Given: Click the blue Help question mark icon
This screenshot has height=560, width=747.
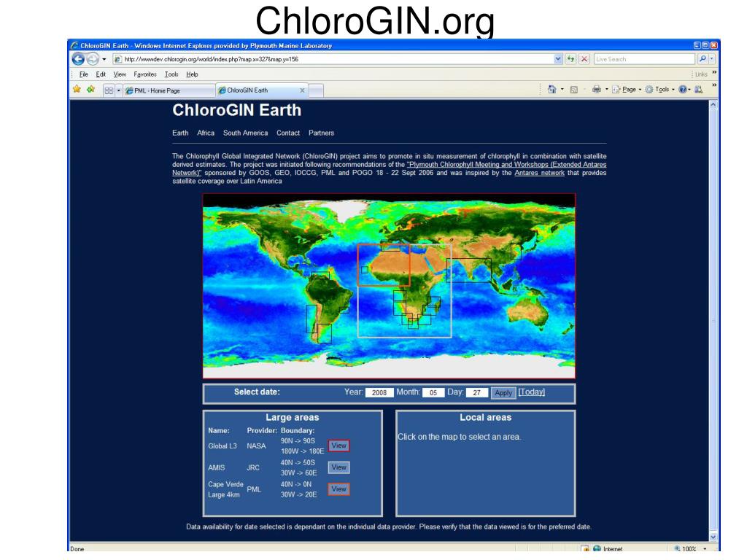Looking at the screenshot, I should [683, 89].
